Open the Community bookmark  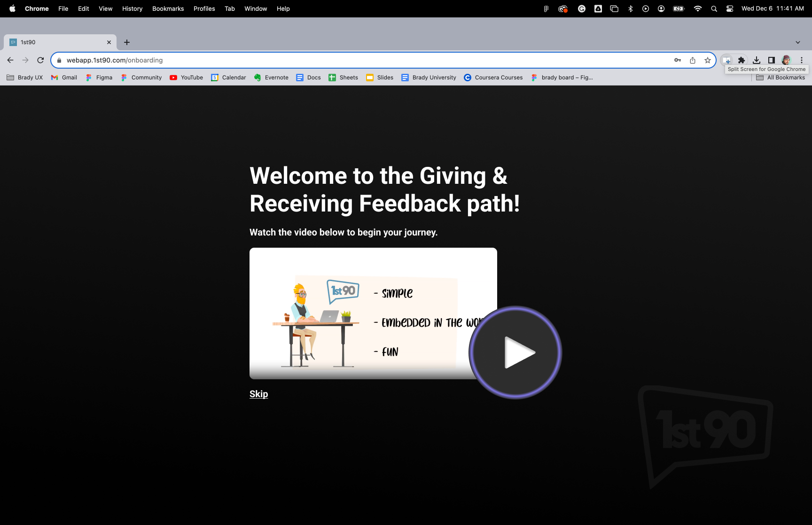point(141,78)
